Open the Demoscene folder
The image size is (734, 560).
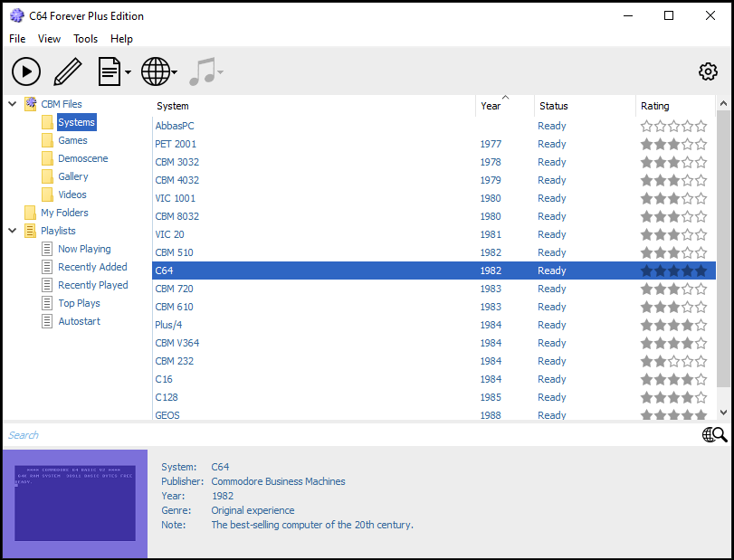tap(83, 158)
